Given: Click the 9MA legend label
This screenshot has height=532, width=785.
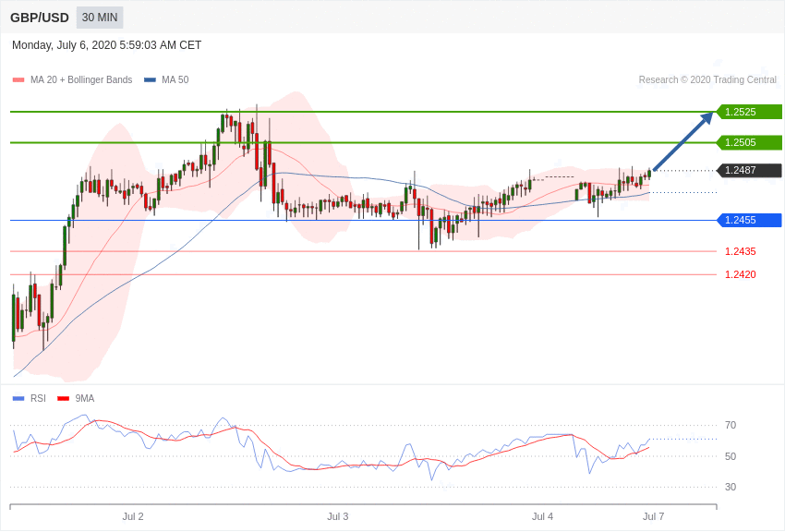Looking at the screenshot, I should tap(85, 398).
